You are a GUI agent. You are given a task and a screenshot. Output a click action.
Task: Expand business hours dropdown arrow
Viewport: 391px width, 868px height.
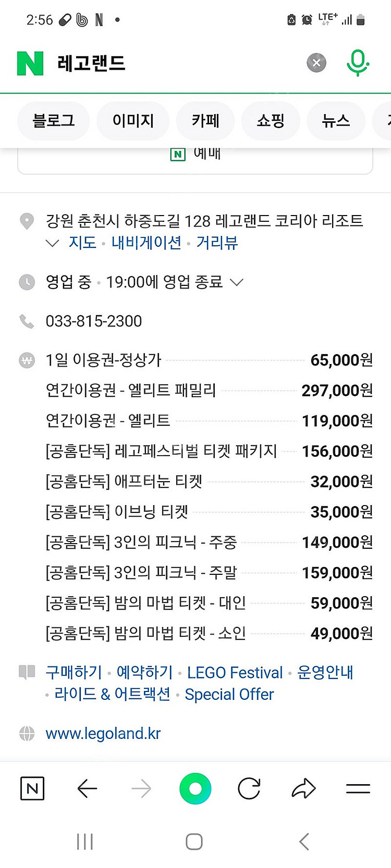[x=237, y=282]
